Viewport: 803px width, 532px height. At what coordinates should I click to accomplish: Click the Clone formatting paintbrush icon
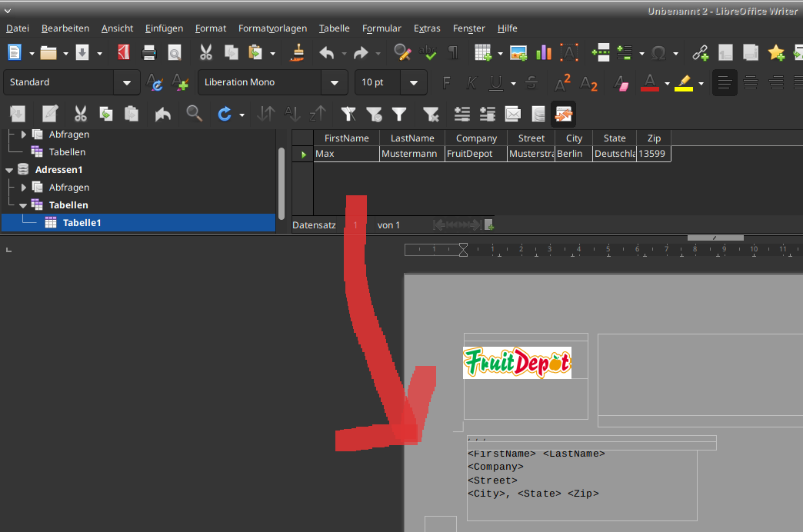coord(298,52)
